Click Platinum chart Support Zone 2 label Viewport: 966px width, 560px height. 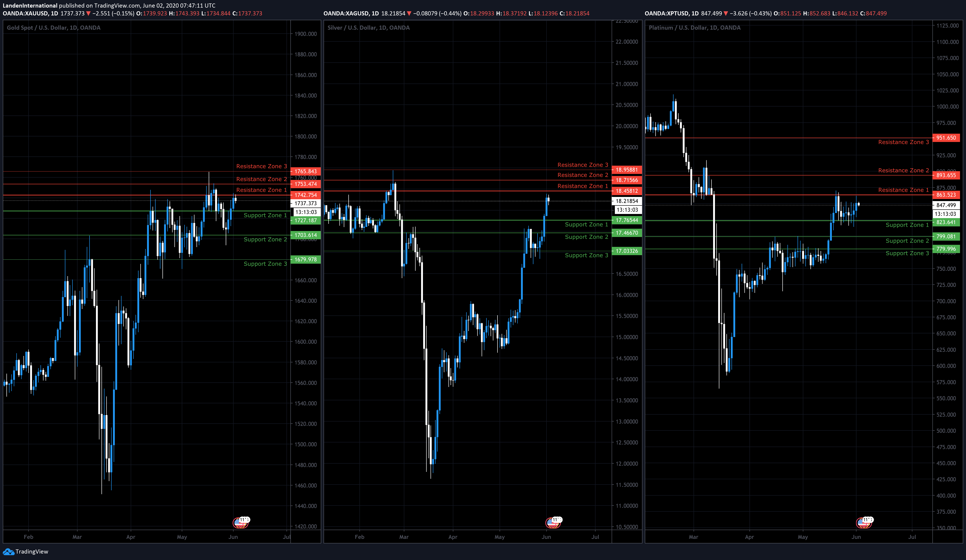tap(907, 241)
